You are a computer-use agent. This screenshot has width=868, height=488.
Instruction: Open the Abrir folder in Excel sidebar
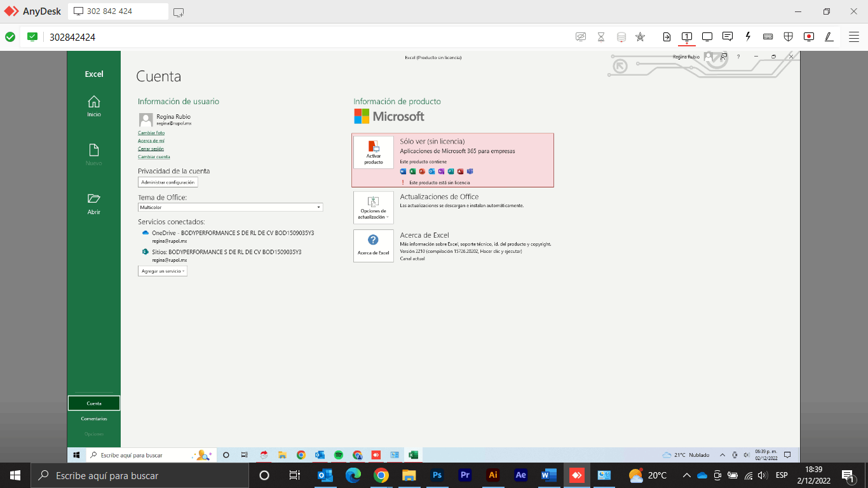click(94, 203)
